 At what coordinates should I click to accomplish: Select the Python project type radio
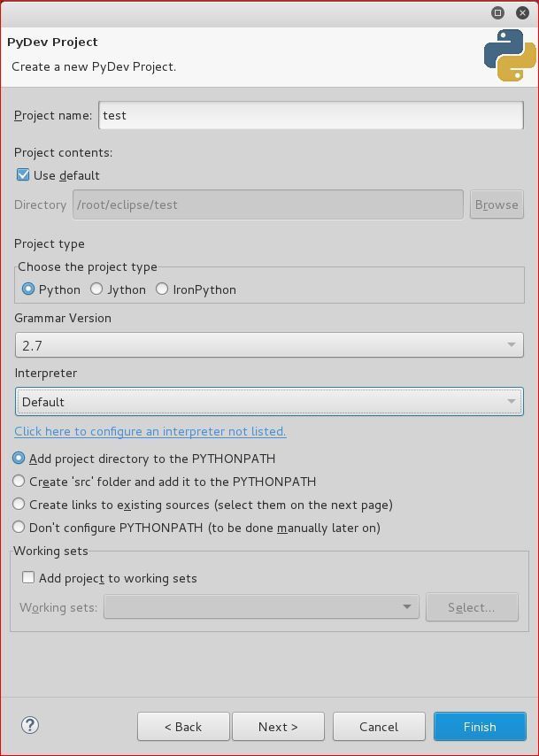[28, 289]
